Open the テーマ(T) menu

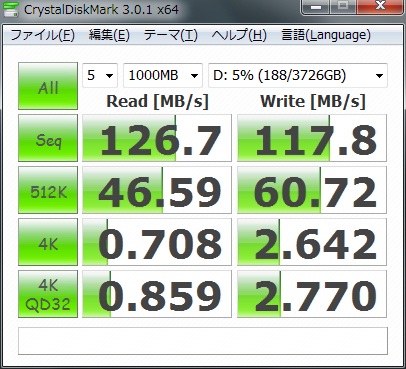[x=171, y=35]
